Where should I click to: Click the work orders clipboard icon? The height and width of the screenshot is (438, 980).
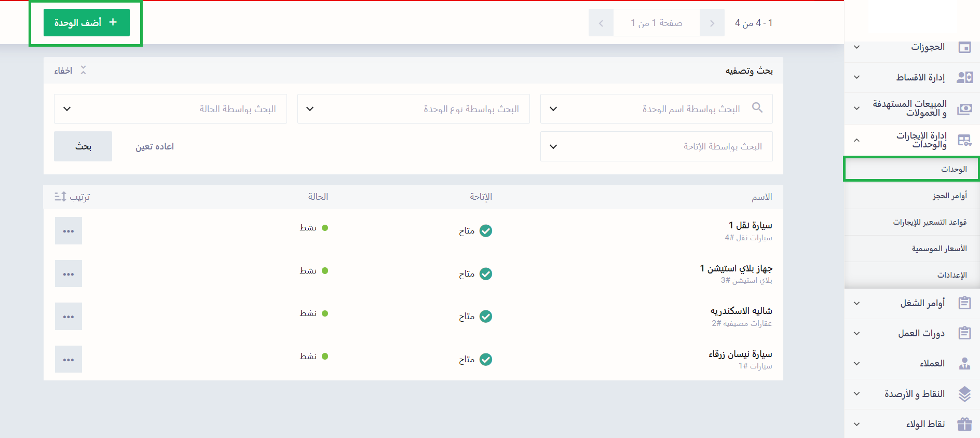[x=964, y=303]
